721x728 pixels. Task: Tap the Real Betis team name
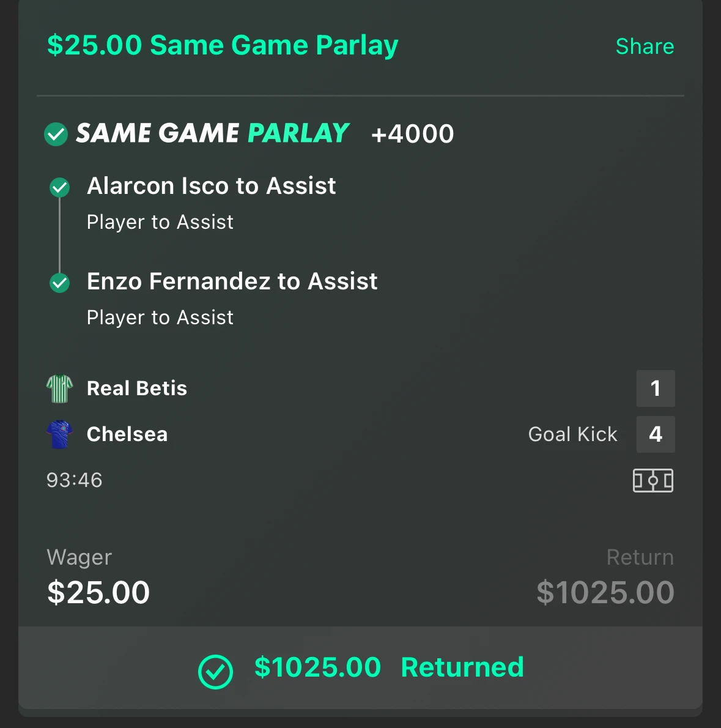point(137,388)
